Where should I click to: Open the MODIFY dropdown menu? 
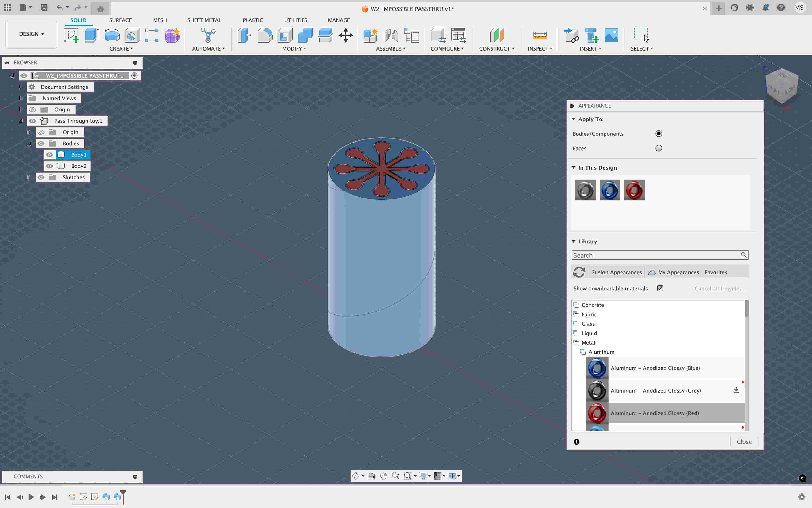(x=294, y=49)
